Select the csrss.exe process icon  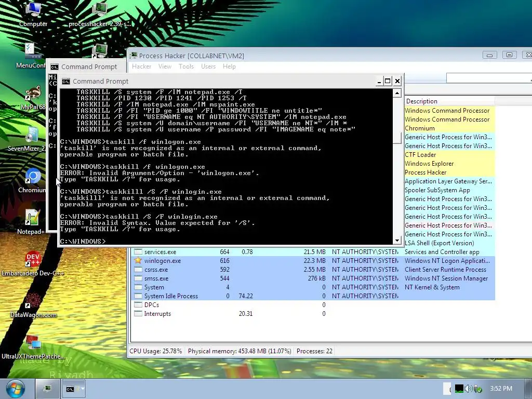pyautogui.click(x=138, y=270)
